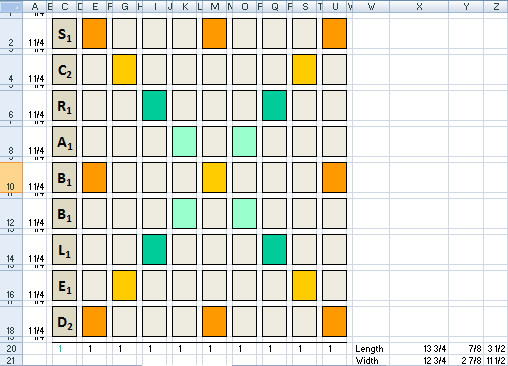Select column header G
The width and height of the screenshot is (508, 366).
pyautogui.click(x=125, y=6)
